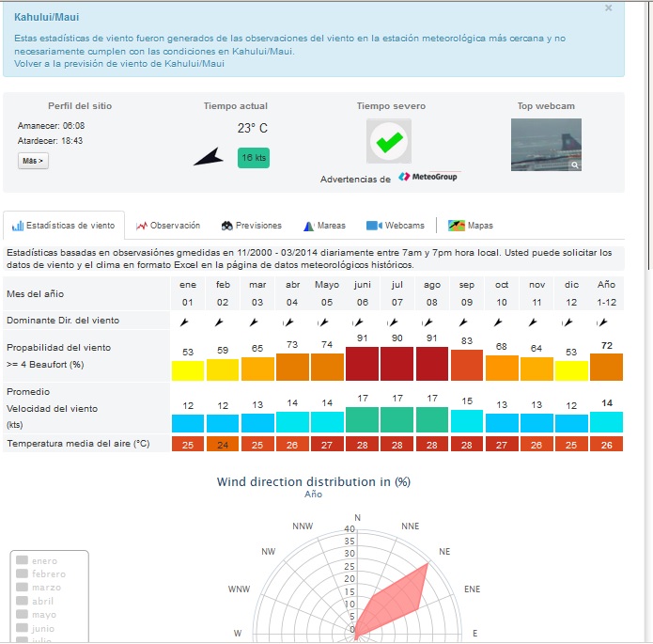Click dominant wind arrow for juni
The image size is (653, 644).
point(358,322)
